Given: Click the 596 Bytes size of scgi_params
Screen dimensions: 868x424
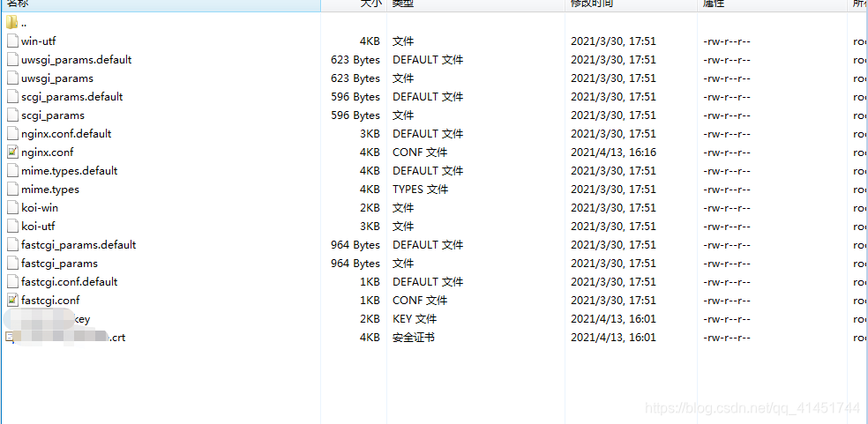Looking at the screenshot, I should click(355, 115).
